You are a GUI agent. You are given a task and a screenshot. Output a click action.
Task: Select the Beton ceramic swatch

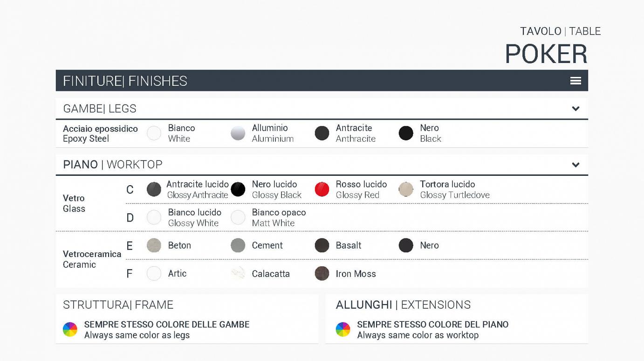(x=154, y=245)
